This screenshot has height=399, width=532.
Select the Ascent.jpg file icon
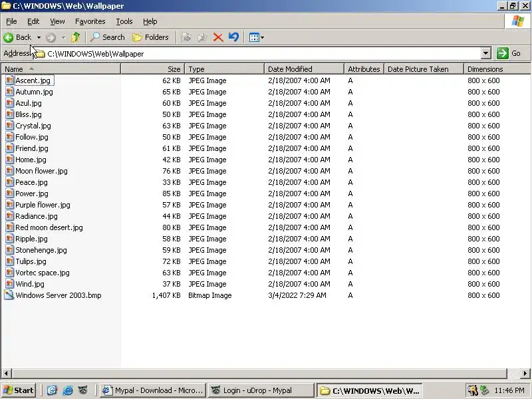(x=9, y=80)
